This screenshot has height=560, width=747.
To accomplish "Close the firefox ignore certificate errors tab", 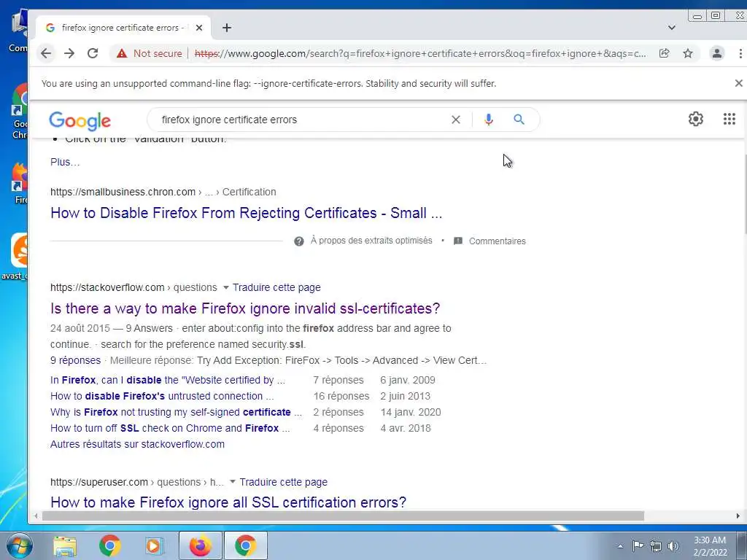I will coord(199,28).
